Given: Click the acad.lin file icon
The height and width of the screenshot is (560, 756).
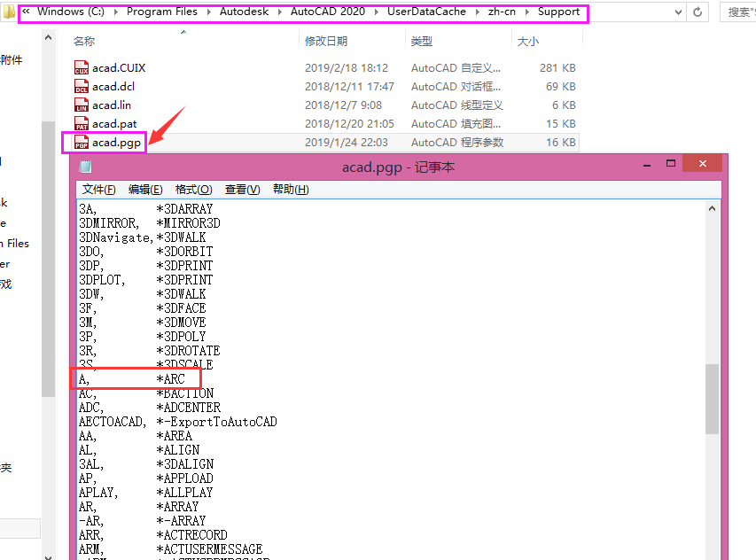Looking at the screenshot, I should pyautogui.click(x=82, y=105).
